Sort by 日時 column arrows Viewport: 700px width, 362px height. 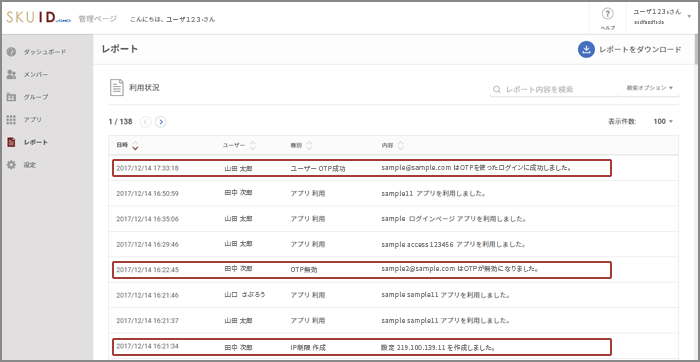click(x=135, y=145)
